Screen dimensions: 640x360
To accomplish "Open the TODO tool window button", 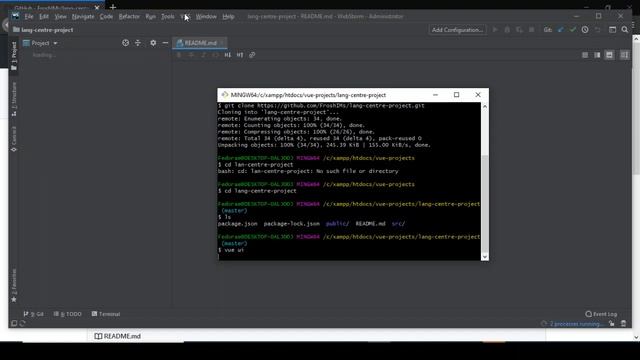I will click(67, 314).
